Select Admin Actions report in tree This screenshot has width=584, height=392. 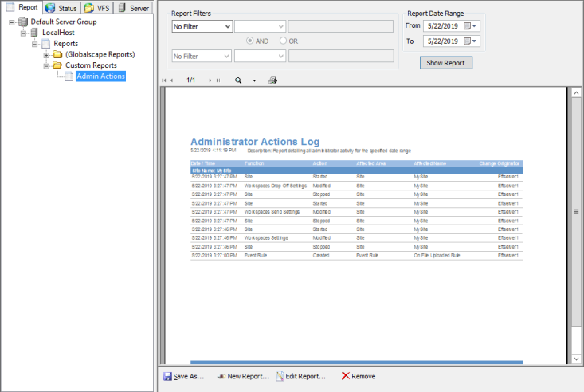[100, 76]
